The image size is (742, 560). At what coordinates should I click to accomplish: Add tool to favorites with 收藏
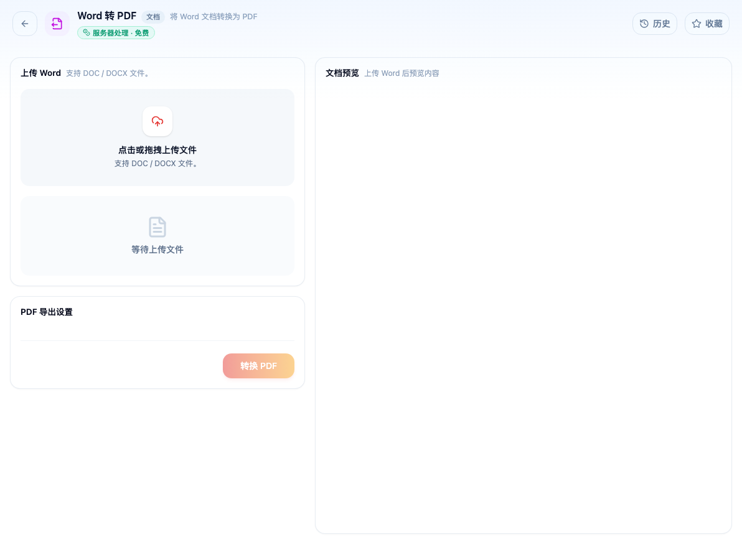point(707,24)
